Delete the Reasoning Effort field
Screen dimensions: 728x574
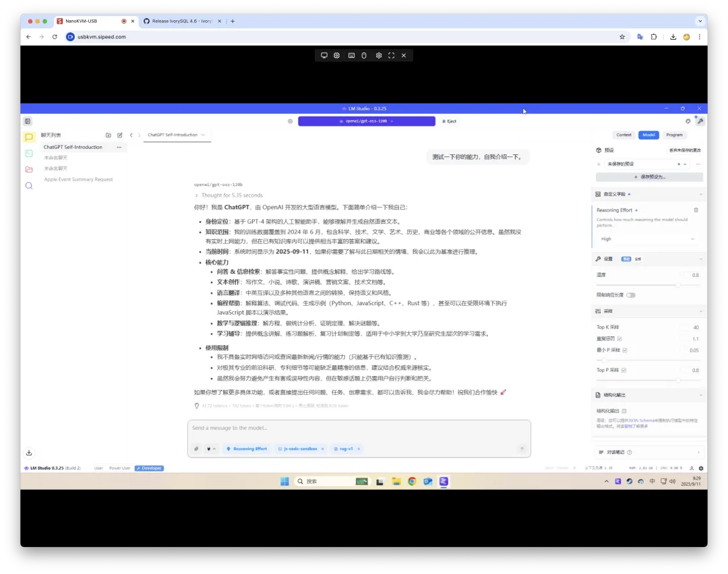696,210
